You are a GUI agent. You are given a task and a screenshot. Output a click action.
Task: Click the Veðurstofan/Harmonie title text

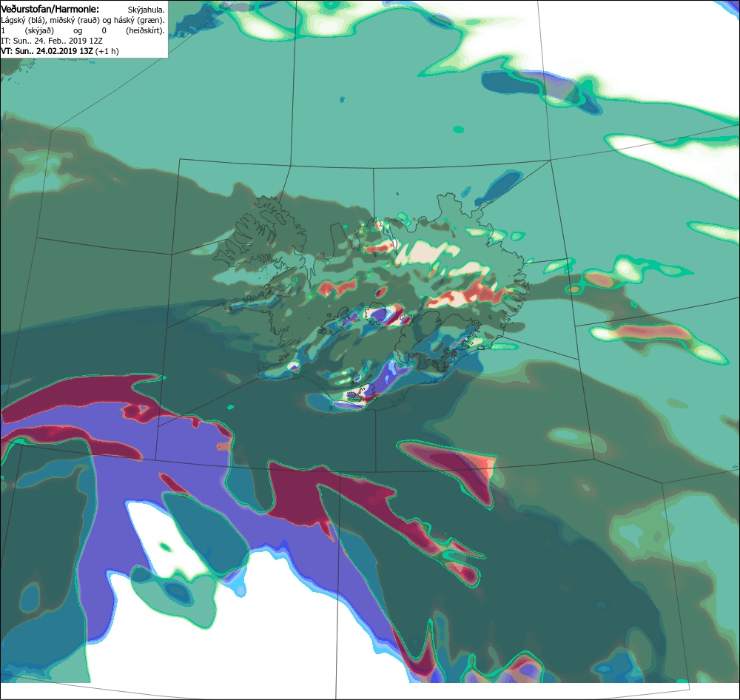pos(50,9)
